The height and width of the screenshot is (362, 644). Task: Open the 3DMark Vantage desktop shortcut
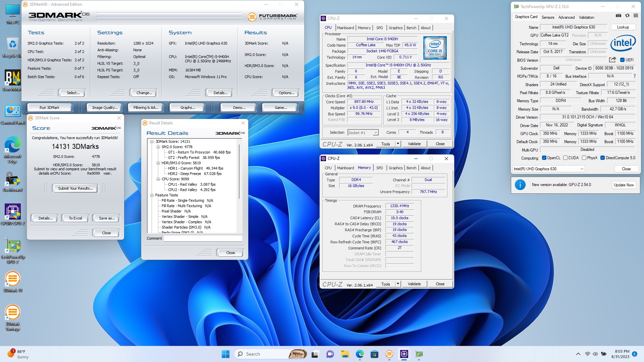[x=13, y=318]
